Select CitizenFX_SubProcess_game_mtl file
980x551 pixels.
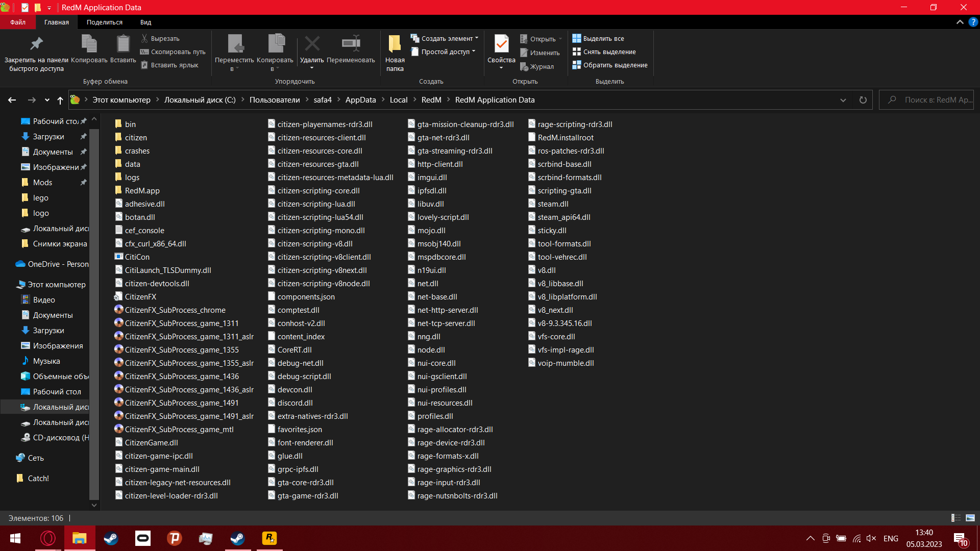coord(174,430)
